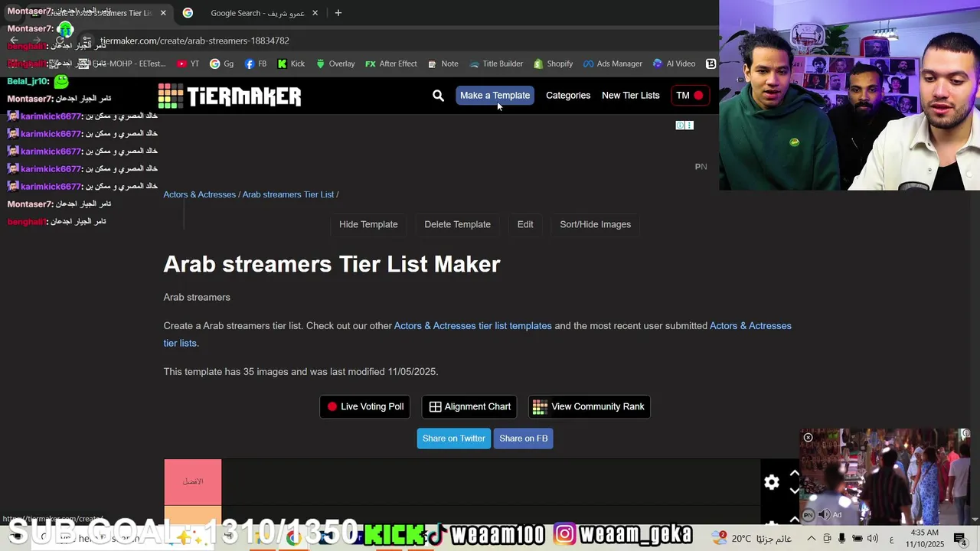Viewport: 980px width, 551px height.
Task: Open the Kick bookmark
Action: pyautogui.click(x=291, y=64)
